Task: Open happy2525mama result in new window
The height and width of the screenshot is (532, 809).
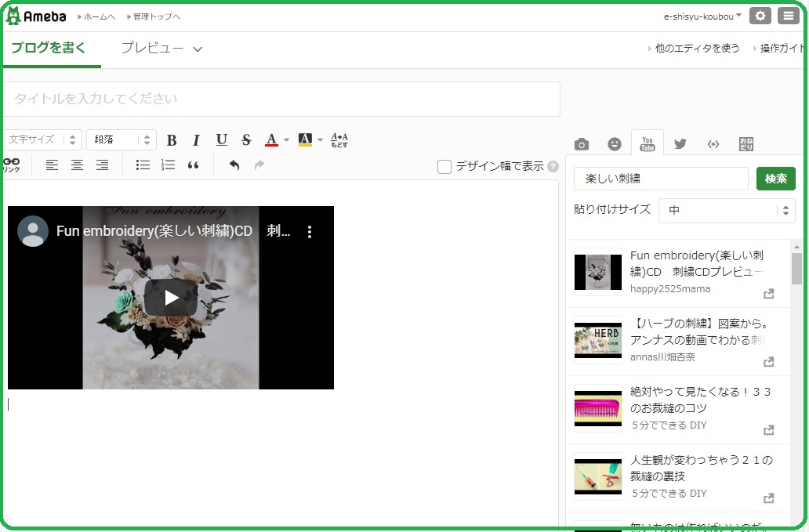Action: (x=769, y=294)
